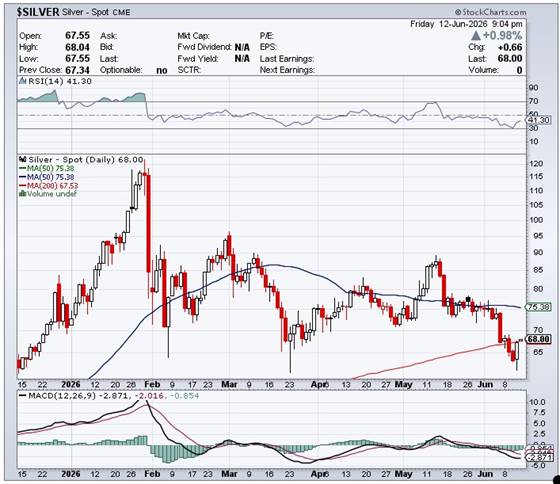This screenshot has height=484, width=560.
Task: Select the date "Friday 12-Jun-2026 9:04 pm"
Action: (x=466, y=24)
